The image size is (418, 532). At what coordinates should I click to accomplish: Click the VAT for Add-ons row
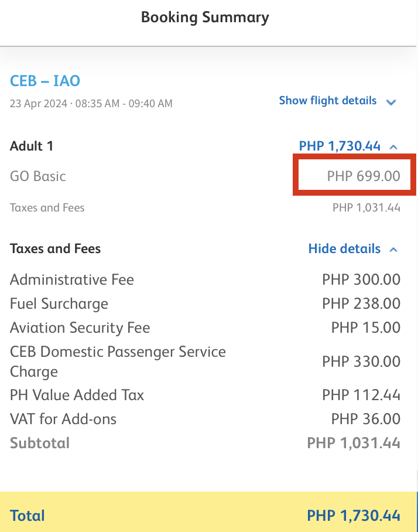[205, 419]
